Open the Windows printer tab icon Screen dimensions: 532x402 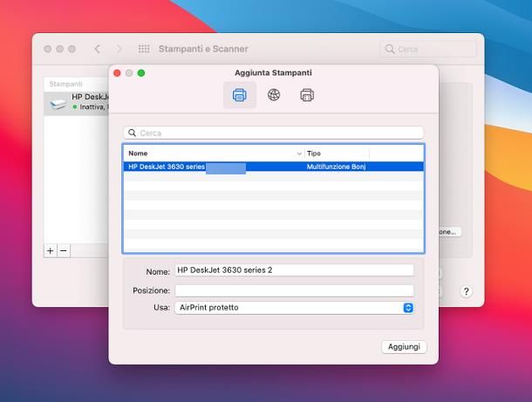pos(307,95)
